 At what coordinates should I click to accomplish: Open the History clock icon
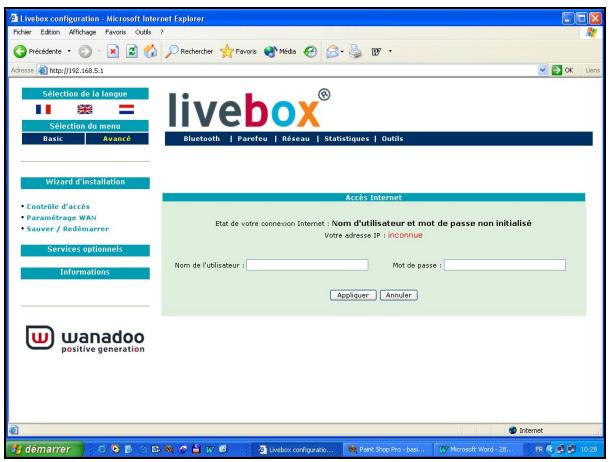pyautogui.click(x=310, y=51)
